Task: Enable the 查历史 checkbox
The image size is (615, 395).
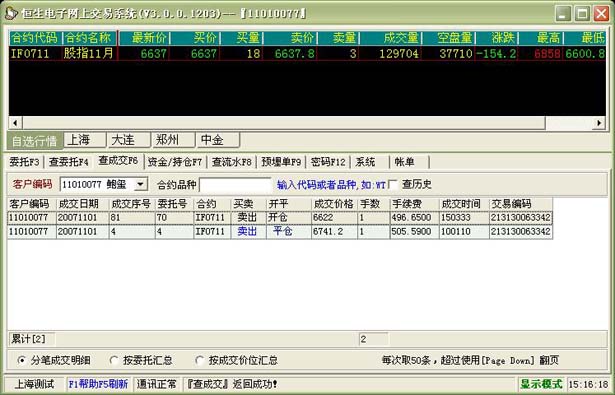Action: pos(393,184)
